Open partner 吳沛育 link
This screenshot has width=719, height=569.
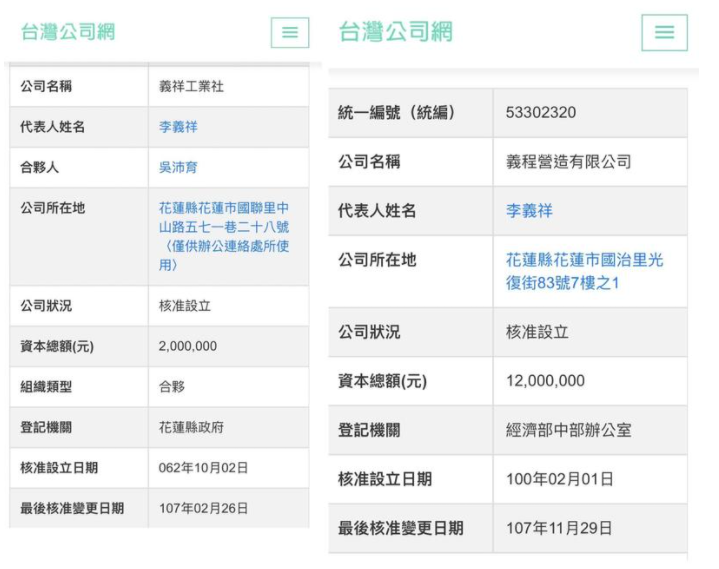(x=178, y=167)
